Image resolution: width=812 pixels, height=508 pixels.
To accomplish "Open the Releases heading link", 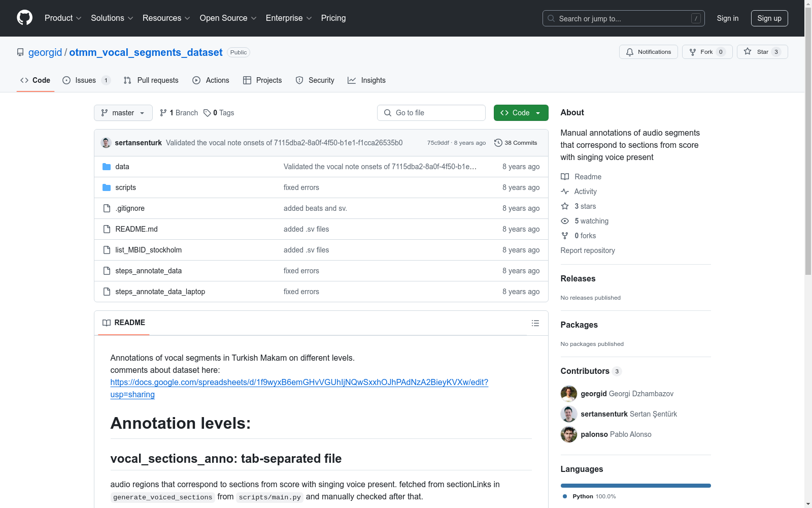I will click(578, 278).
